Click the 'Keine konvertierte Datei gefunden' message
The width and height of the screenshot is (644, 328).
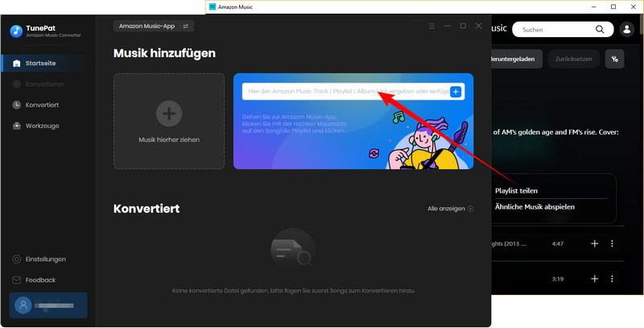point(293,291)
